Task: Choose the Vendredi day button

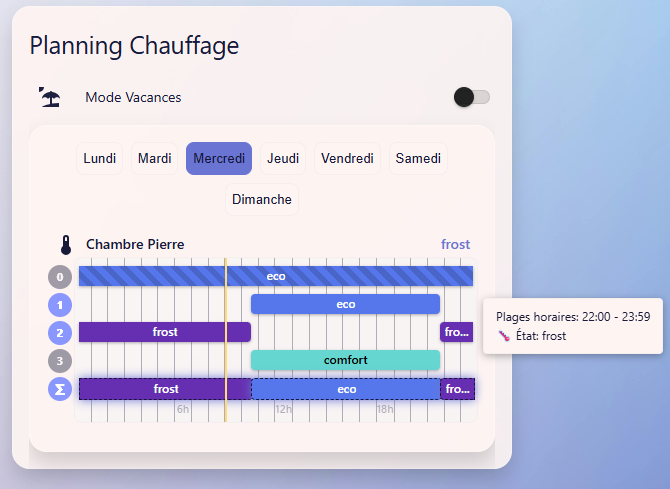Action: tap(348, 158)
